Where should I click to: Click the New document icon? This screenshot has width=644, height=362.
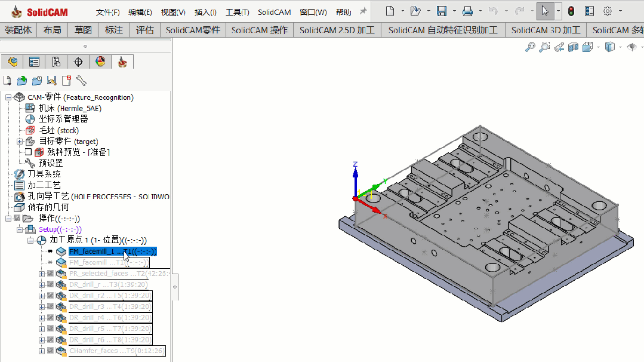pos(390,11)
